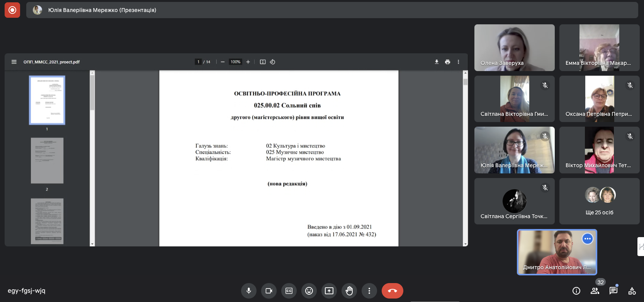Screen dimensions: 644x302
Task: Send a reaction with the emoji icon
Action: coord(309,291)
